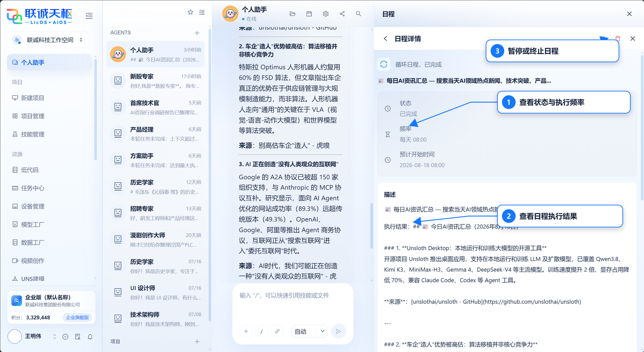This screenshot has width=644, height=352.
Task: Select the 漫剧创作大师 agent
Action: point(156,240)
